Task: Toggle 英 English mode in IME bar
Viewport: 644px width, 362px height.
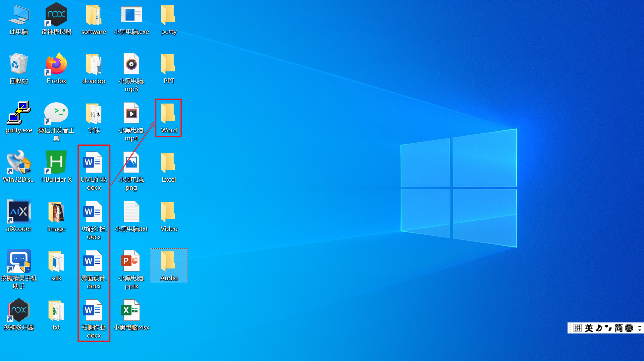Action: click(589, 328)
